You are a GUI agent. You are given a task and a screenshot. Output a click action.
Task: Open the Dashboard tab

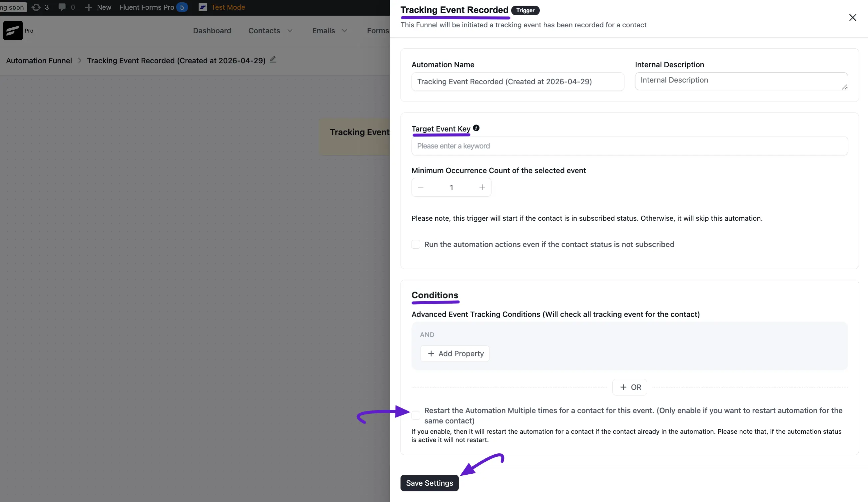212,31
